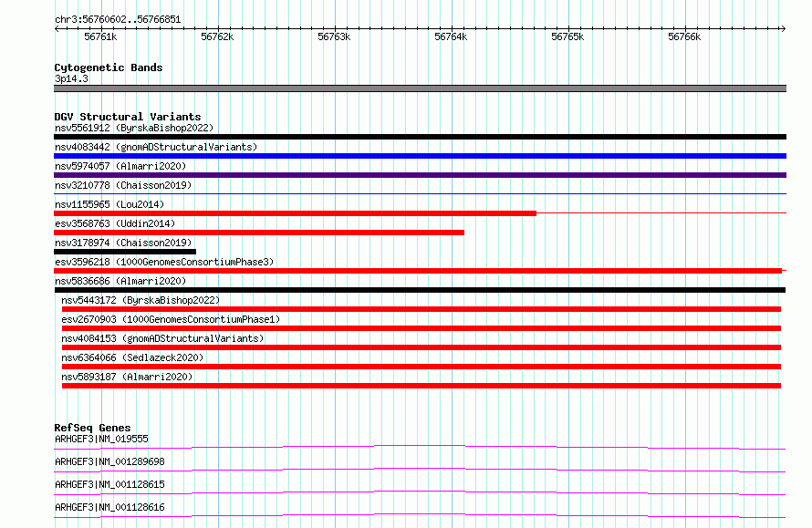Click the magenta line of ARHGEF3|NM_019555
Image resolution: width=812 pixels, height=528 pixels.
pos(420,447)
